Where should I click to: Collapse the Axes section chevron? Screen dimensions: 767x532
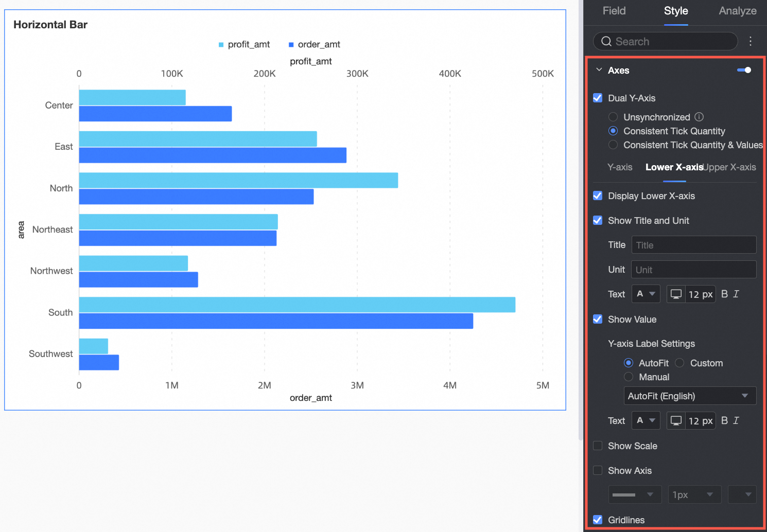599,70
